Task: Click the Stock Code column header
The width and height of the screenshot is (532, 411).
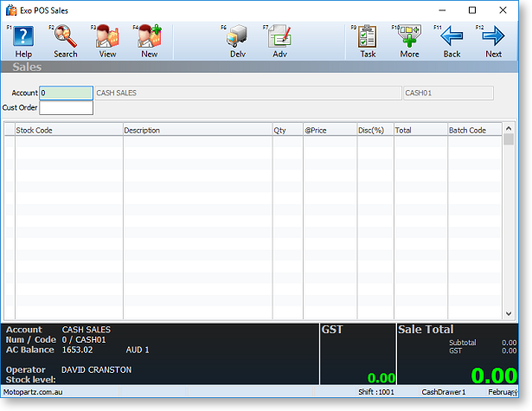Action: [68, 130]
